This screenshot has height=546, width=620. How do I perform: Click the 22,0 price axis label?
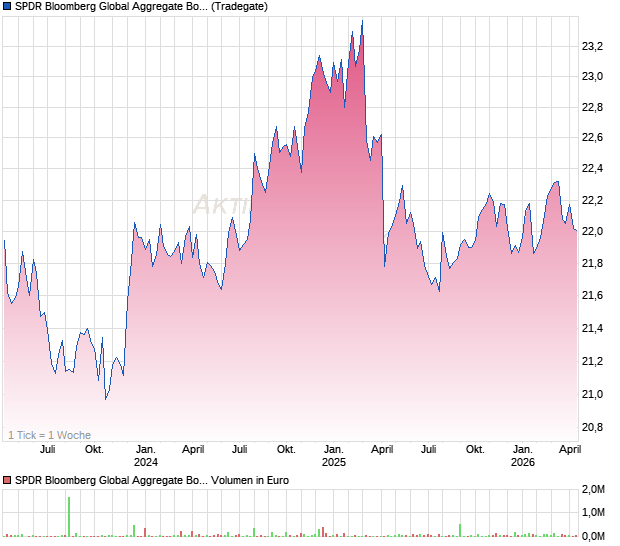(x=592, y=231)
